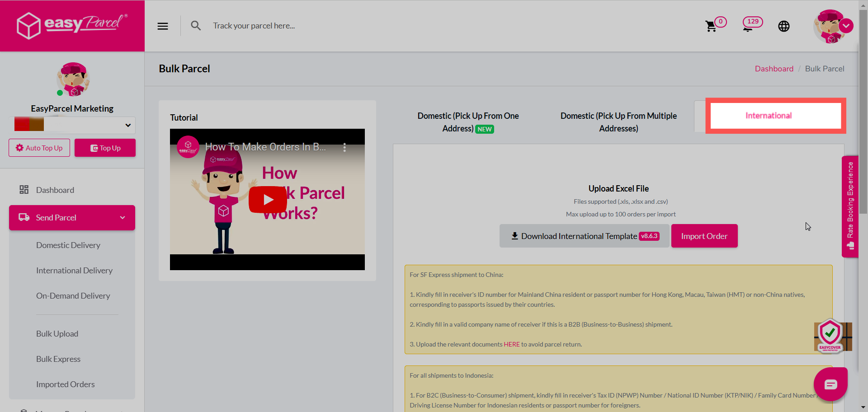868x412 pixels.
Task: Open the account selector dropdown
Action: [72, 125]
